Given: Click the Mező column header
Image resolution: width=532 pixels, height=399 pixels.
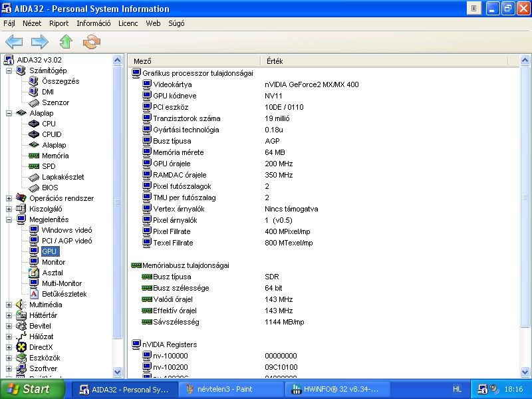Looking at the screenshot, I should pos(194,61).
